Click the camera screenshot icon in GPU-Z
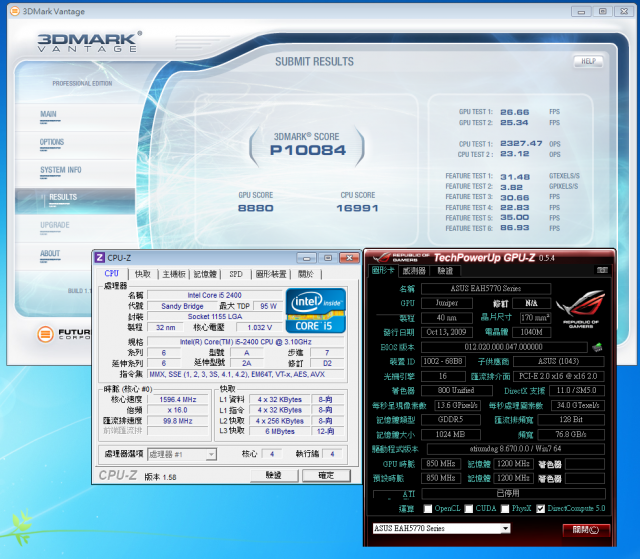Image resolution: width=640 pixels, height=559 pixels. click(602, 270)
